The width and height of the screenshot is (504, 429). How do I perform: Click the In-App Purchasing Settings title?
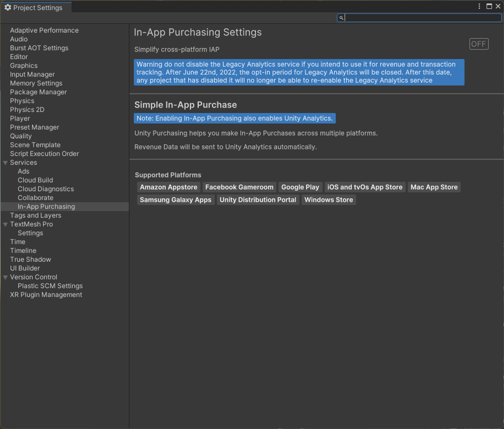[198, 33]
